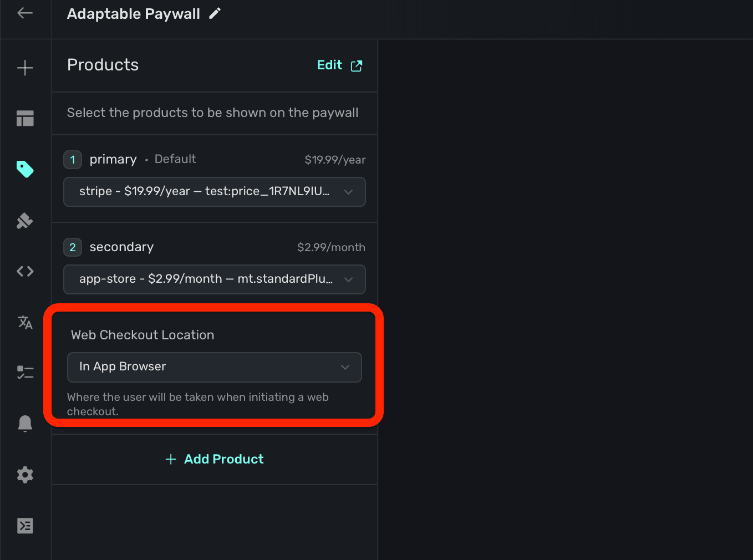Open the bottom panel icon in sidebar

[25, 526]
